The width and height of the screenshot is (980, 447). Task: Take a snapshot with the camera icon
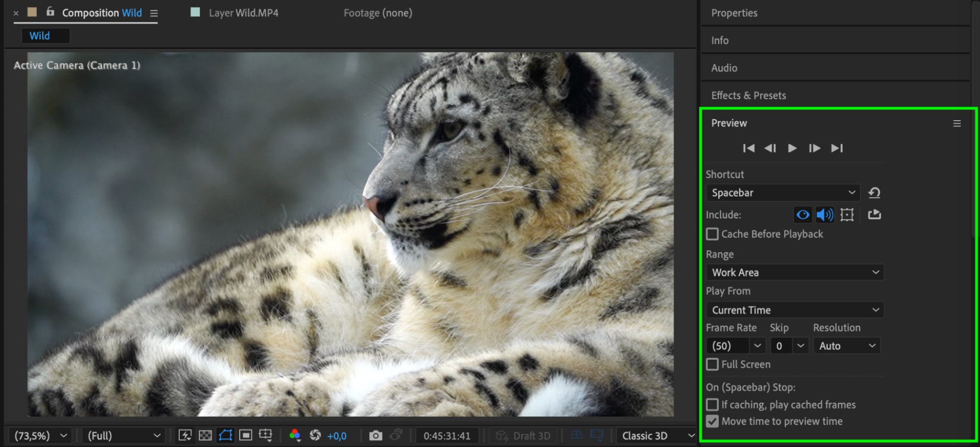click(x=376, y=436)
